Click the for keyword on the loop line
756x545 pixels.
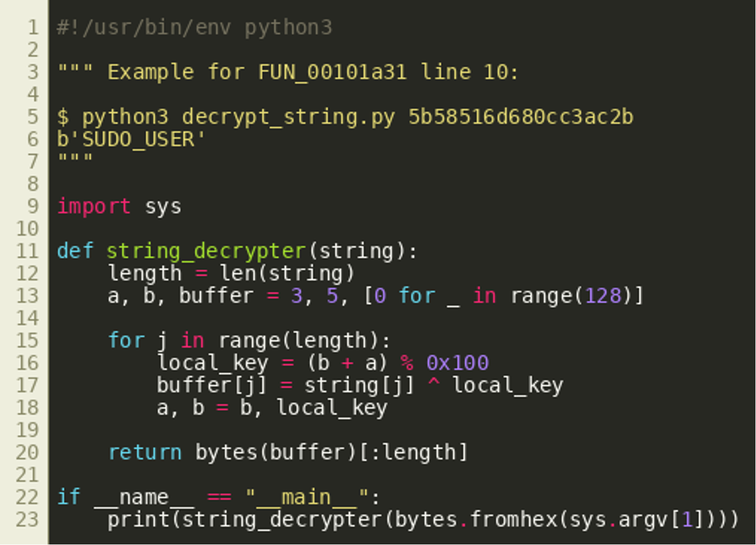[x=126, y=341]
